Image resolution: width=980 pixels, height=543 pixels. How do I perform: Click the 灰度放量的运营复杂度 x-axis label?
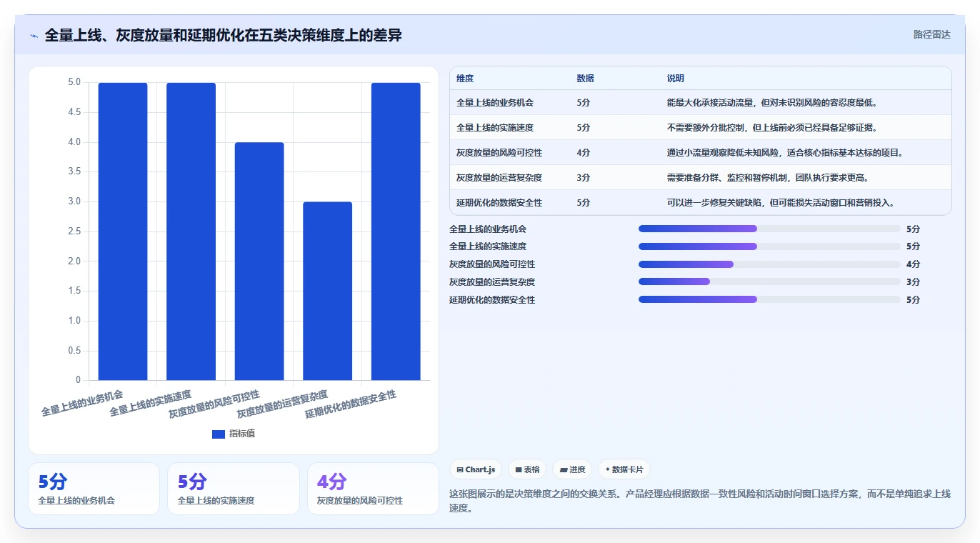point(283,404)
